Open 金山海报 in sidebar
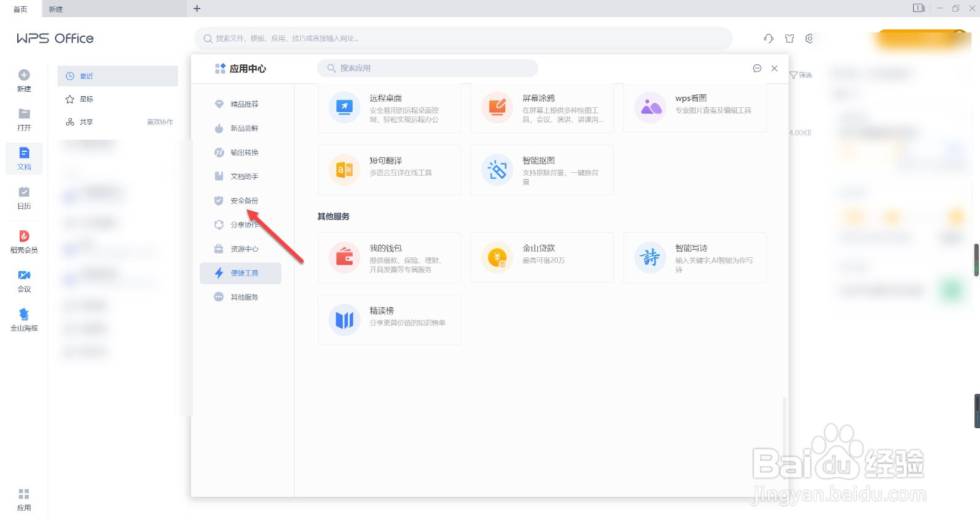Image resolution: width=980 pixels, height=528 pixels. coord(24,320)
